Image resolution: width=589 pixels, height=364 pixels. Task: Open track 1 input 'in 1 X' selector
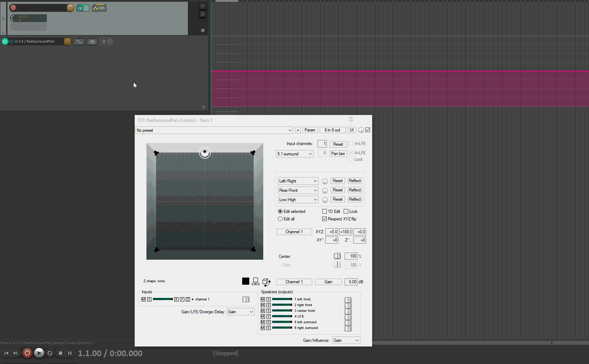pos(28,18)
